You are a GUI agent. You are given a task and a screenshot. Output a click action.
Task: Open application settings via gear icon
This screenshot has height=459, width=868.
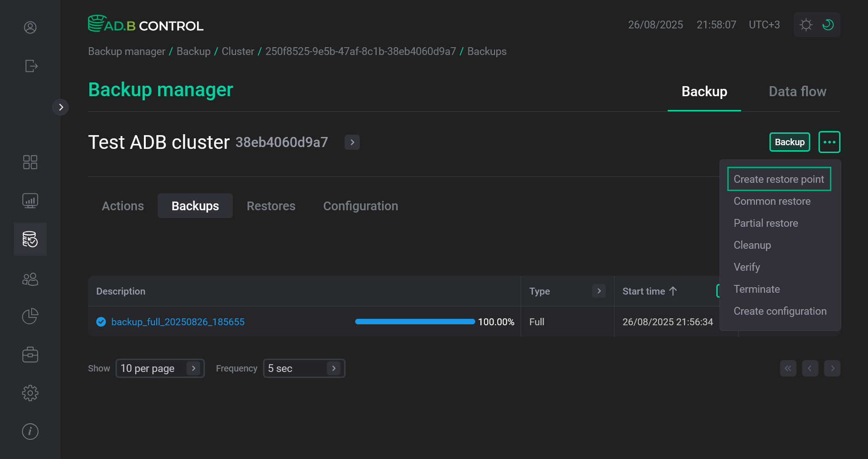tap(30, 393)
